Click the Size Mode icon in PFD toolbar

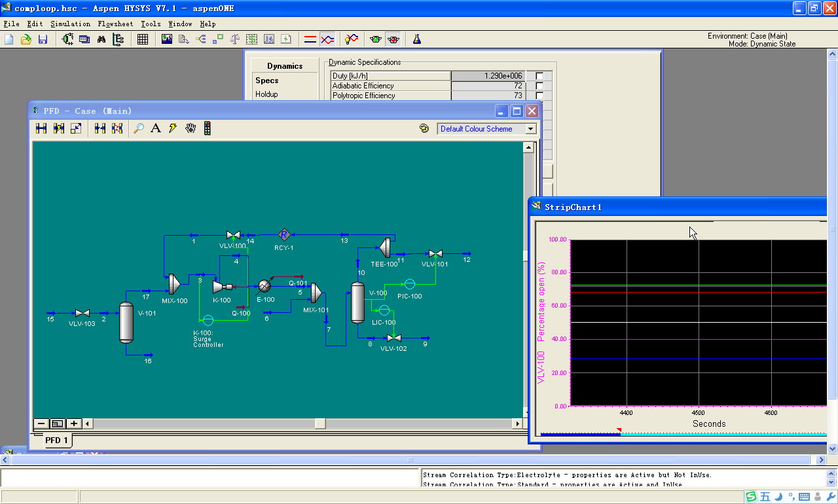(76, 128)
